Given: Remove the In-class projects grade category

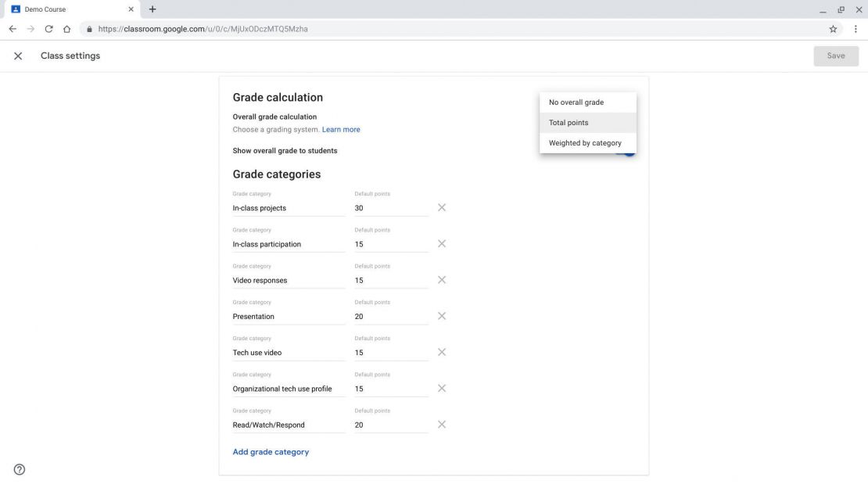Looking at the screenshot, I should [x=442, y=207].
